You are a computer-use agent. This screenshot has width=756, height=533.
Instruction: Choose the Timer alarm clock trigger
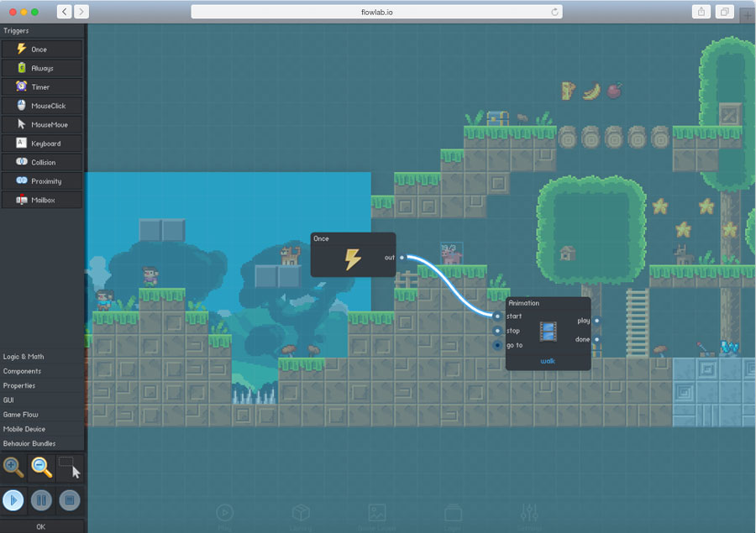(x=42, y=87)
